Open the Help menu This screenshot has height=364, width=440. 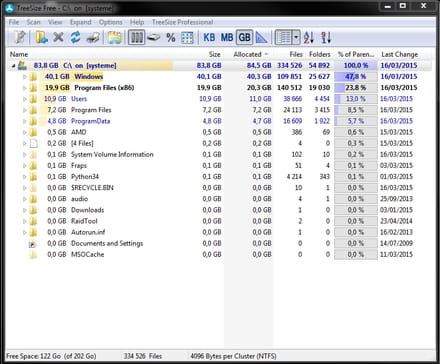coord(137,22)
